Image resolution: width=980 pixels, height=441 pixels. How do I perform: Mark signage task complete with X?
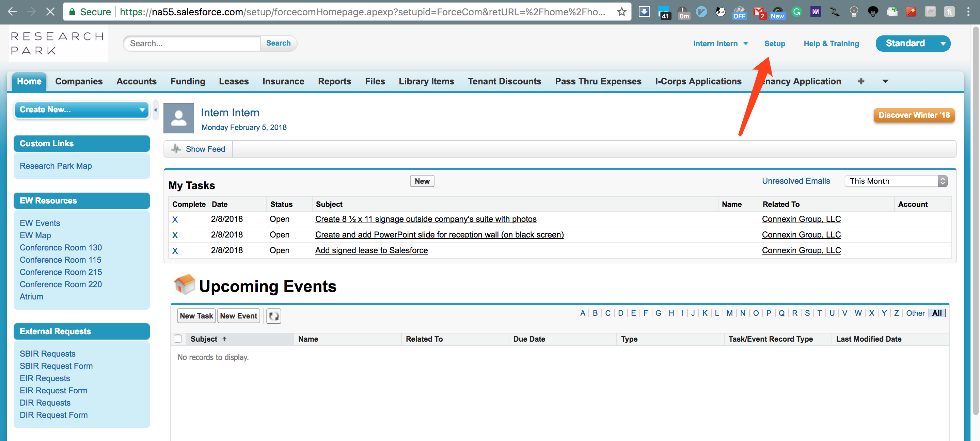(x=175, y=219)
